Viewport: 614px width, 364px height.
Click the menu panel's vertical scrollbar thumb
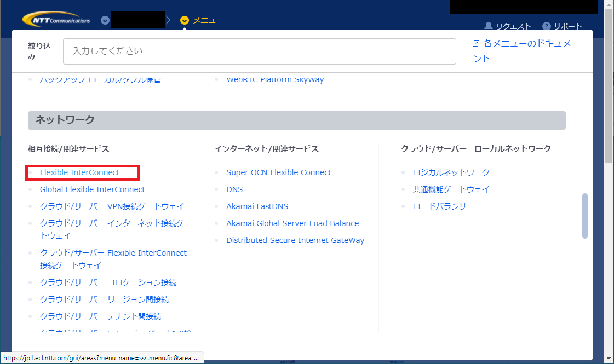[585, 216]
